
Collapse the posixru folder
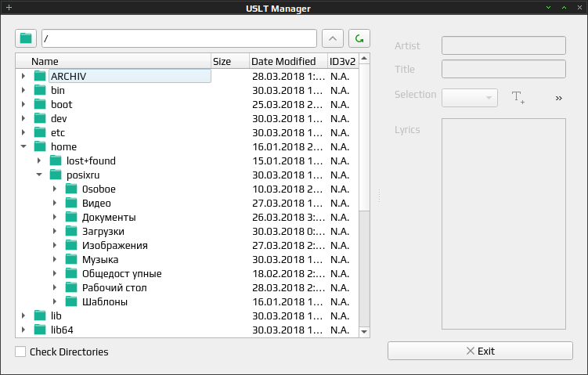coord(39,175)
